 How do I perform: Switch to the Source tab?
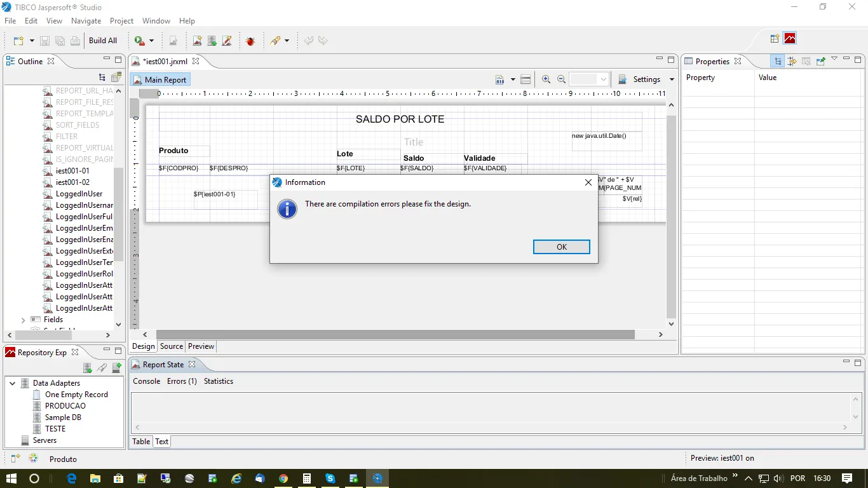point(172,346)
